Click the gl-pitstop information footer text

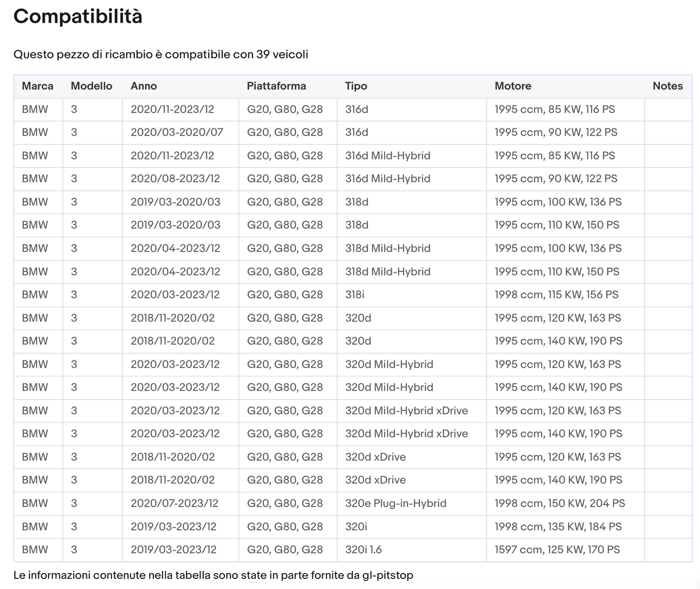coord(213,575)
